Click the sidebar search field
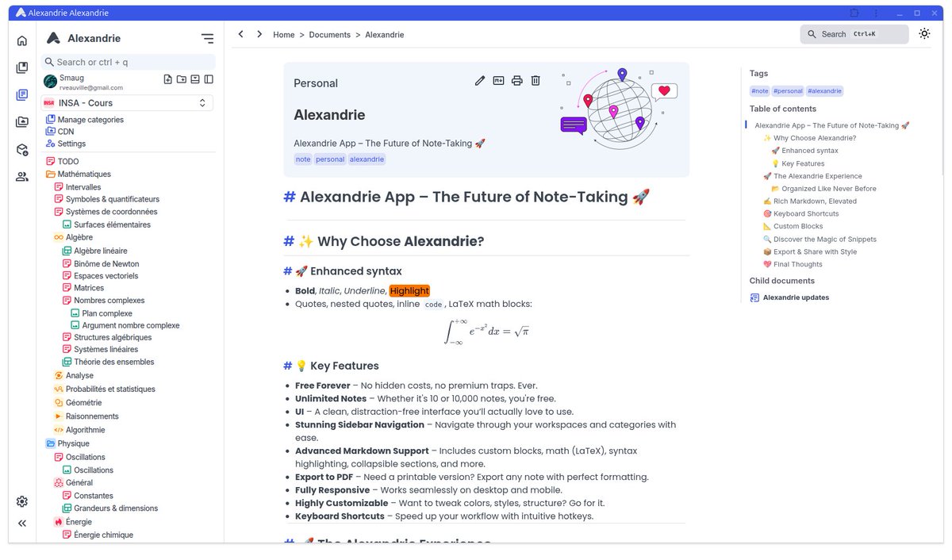This screenshot has height=560, width=952. tap(128, 62)
